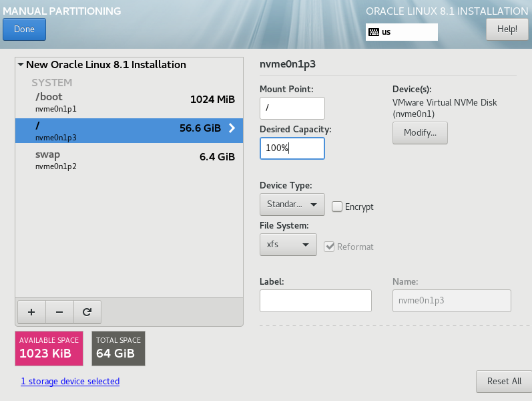The image size is (532, 401).
Task: Toggle the Reformat checkbox
Action: pos(329,247)
